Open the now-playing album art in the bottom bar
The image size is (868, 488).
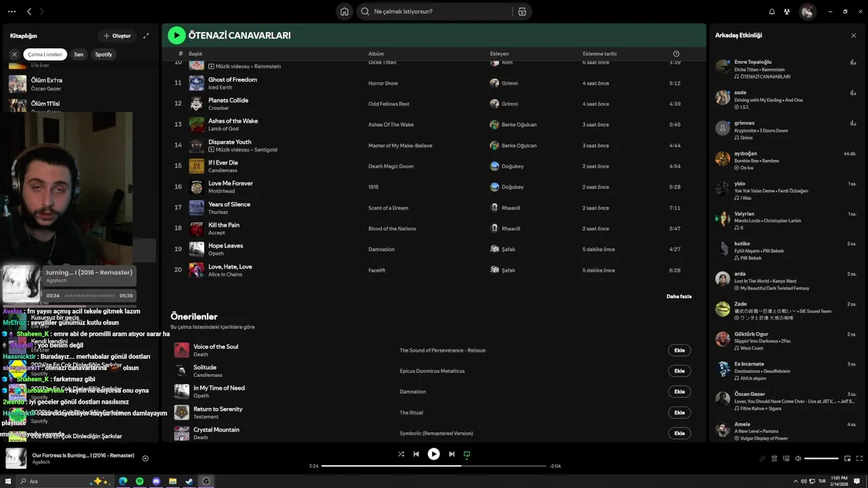pos(16,458)
